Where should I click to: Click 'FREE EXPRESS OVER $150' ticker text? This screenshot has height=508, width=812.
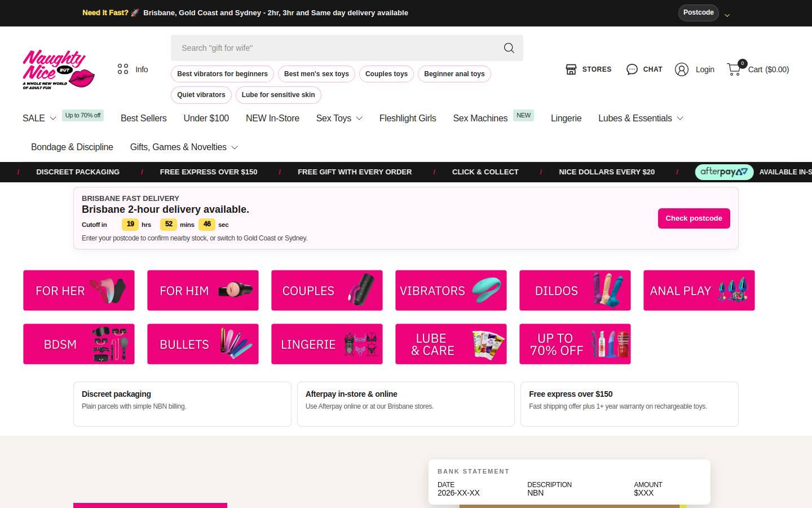[x=209, y=172]
